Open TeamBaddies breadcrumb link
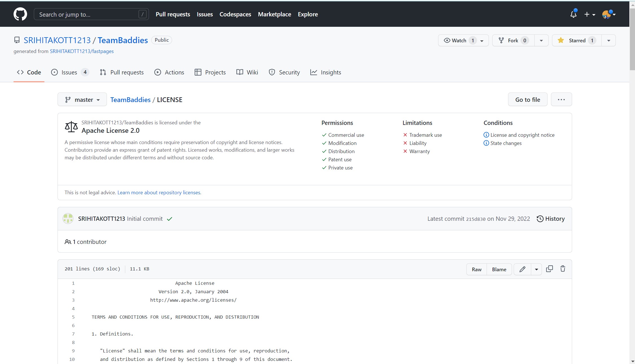This screenshot has height=364, width=635. (130, 100)
